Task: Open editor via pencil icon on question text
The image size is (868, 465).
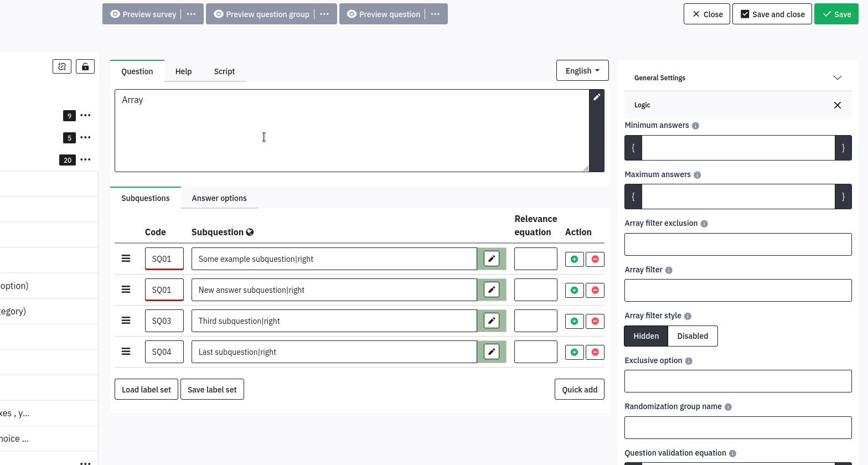Action: (597, 97)
